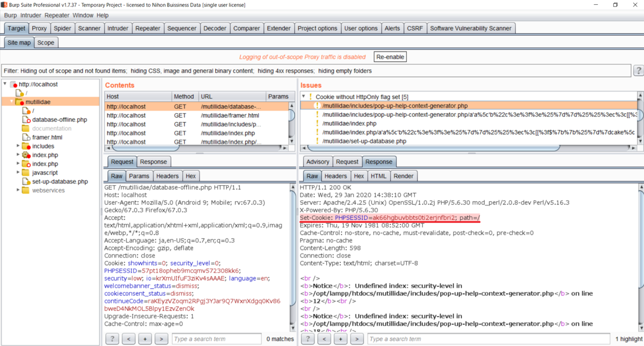This screenshot has height=346, width=644.
Task: Open the Help menu
Action: tap(102, 16)
